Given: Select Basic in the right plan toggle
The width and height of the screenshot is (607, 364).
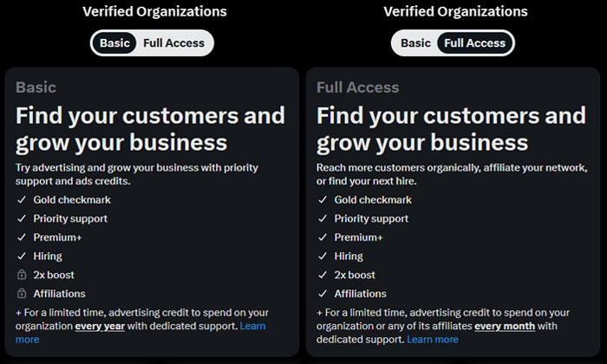Looking at the screenshot, I should (415, 42).
